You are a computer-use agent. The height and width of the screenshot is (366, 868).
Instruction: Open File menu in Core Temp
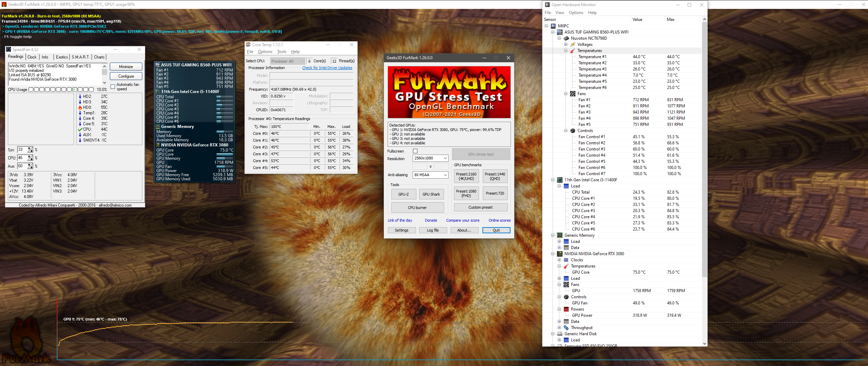point(250,52)
